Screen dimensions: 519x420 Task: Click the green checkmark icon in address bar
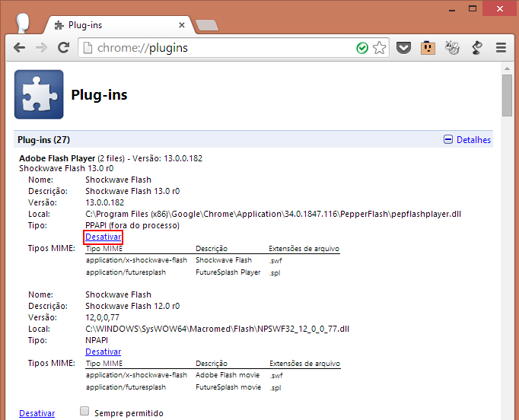pyautogui.click(x=362, y=48)
